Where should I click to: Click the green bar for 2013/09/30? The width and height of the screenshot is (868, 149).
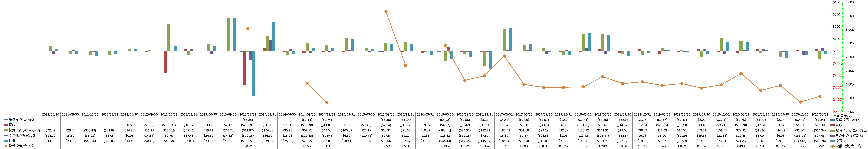pyautogui.click(x=228, y=35)
